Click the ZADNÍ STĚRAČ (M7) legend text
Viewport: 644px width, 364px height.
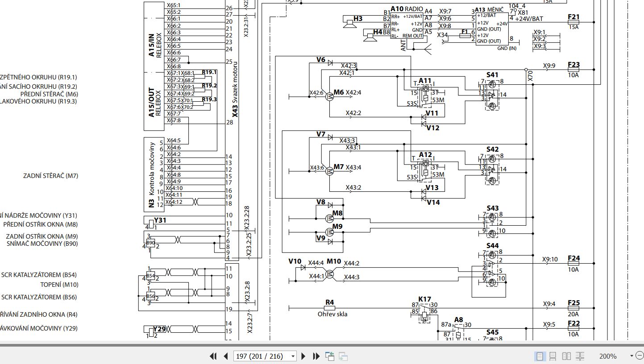click(x=50, y=176)
